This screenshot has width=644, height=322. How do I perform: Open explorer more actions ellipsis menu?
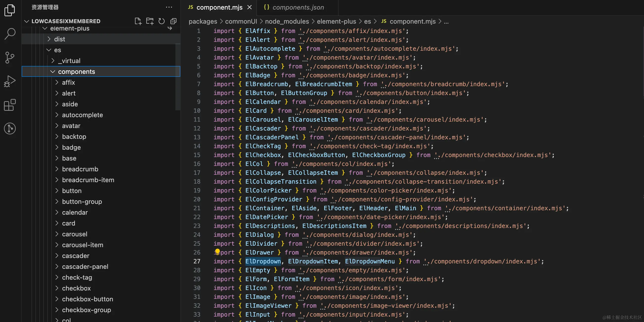[169, 7]
